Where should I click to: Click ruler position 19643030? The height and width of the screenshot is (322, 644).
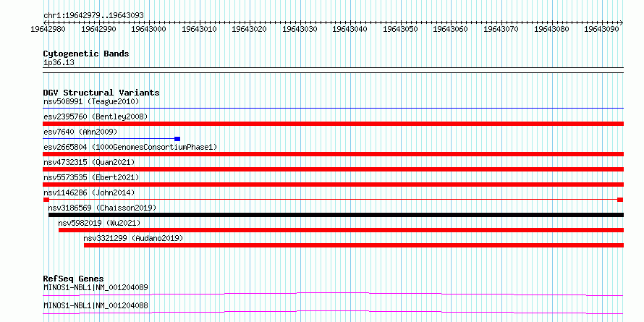(300, 29)
